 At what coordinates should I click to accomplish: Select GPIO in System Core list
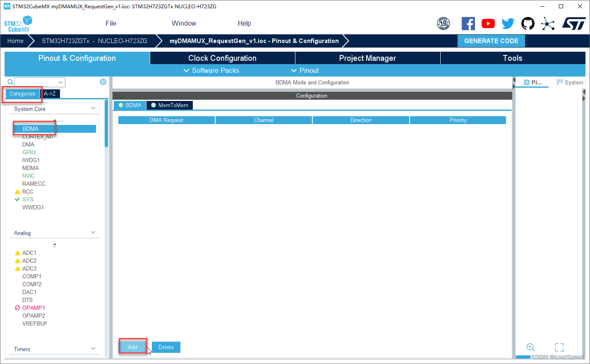pos(29,152)
